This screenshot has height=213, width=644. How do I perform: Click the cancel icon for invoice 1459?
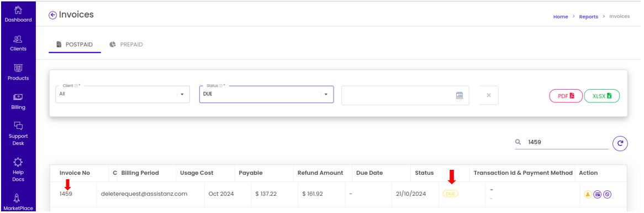click(608, 194)
